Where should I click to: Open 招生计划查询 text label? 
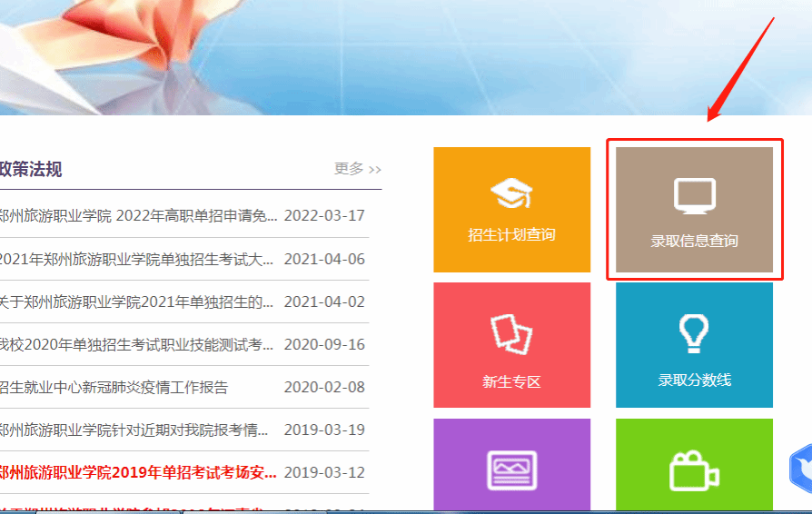(x=511, y=235)
